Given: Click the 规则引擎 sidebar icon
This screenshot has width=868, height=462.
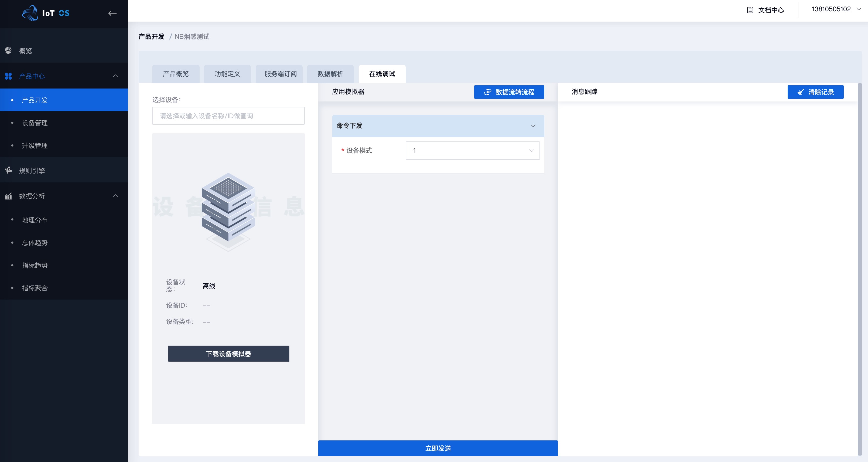Looking at the screenshot, I should point(8,170).
